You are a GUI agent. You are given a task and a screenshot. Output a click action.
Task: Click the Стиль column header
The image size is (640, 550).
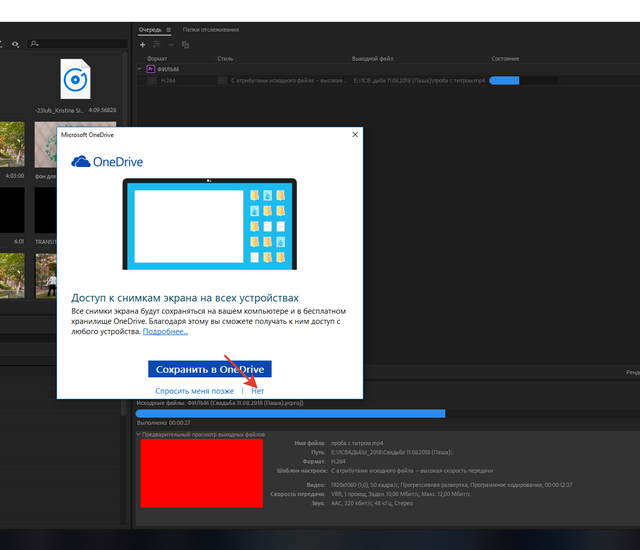pyautogui.click(x=225, y=59)
